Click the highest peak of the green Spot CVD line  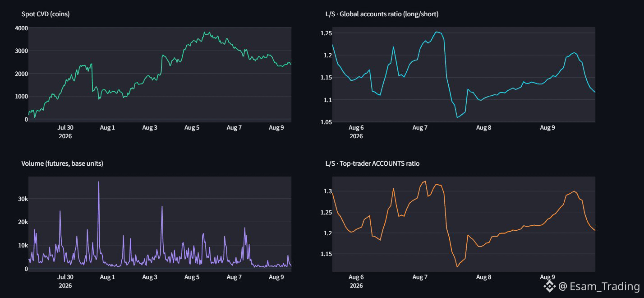[x=204, y=33]
